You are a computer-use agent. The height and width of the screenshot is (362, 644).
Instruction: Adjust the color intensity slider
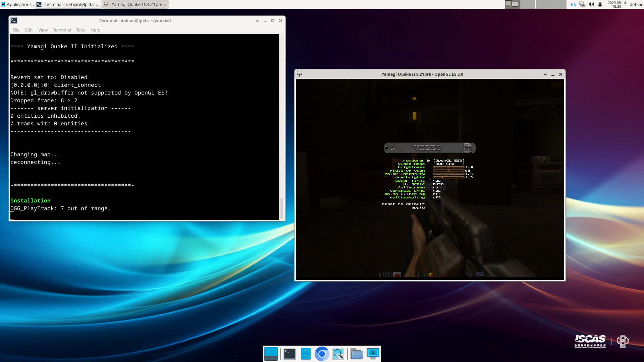[448, 174]
